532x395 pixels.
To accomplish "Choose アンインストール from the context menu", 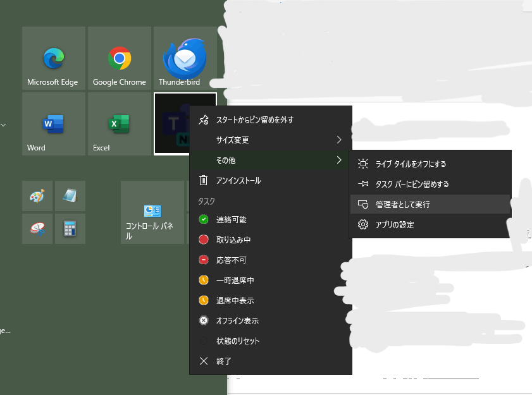I will pos(271,180).
